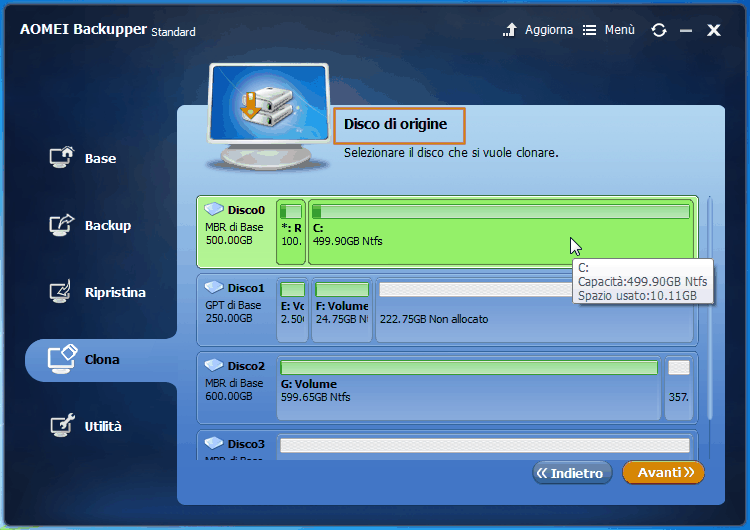This screenshot has height=530, width=750.
Task: Switch to the Backup tab label
Action: [x=108, y=225]
